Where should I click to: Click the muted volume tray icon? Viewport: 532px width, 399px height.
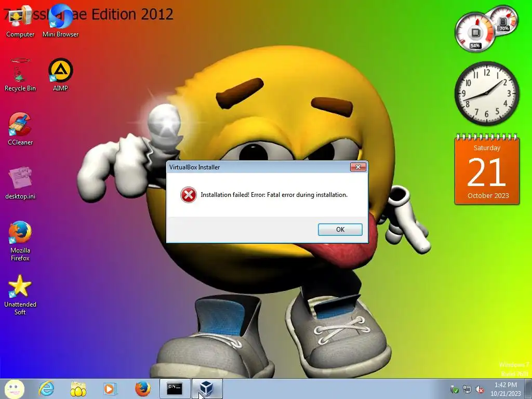click(x=480, y=390)
